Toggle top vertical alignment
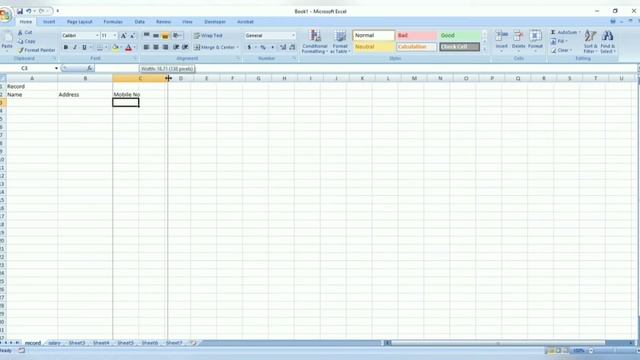 coord(147,36)
